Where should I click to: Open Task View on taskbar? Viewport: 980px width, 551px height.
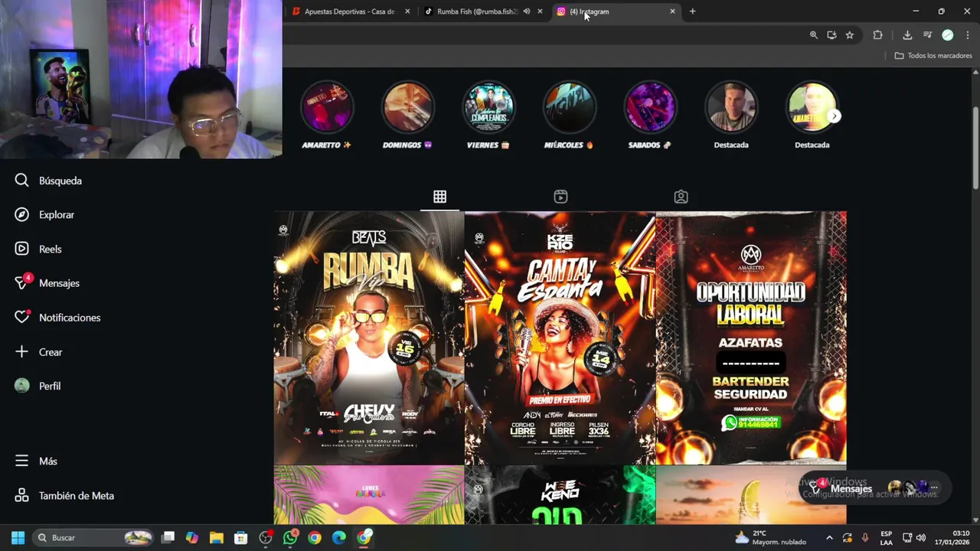(168, 538)
